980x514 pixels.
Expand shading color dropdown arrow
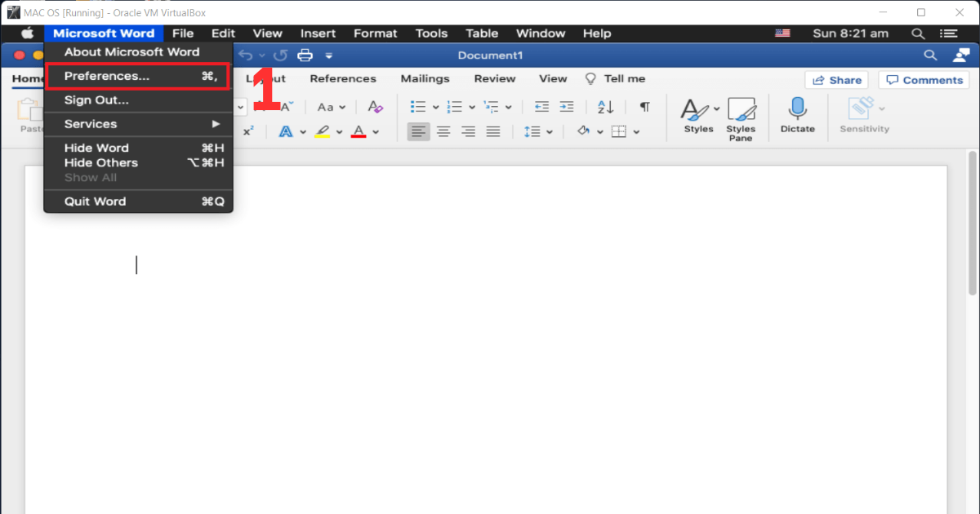click(600, 132)
